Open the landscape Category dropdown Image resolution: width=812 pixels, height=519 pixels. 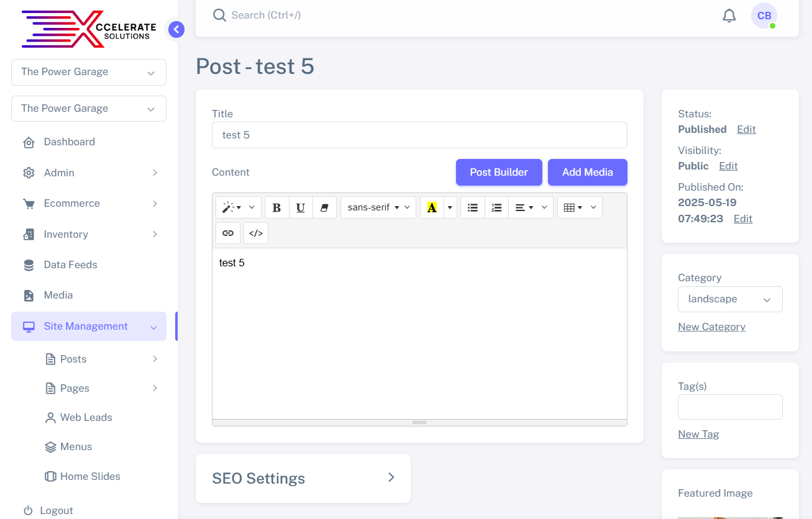[729, 299]
